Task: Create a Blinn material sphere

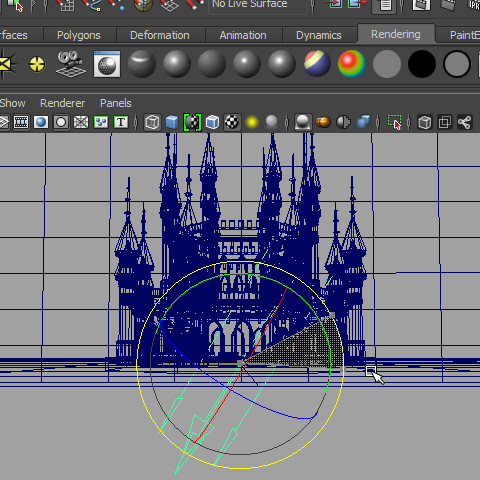Action: pyautogui.click(x=177, y=64)
